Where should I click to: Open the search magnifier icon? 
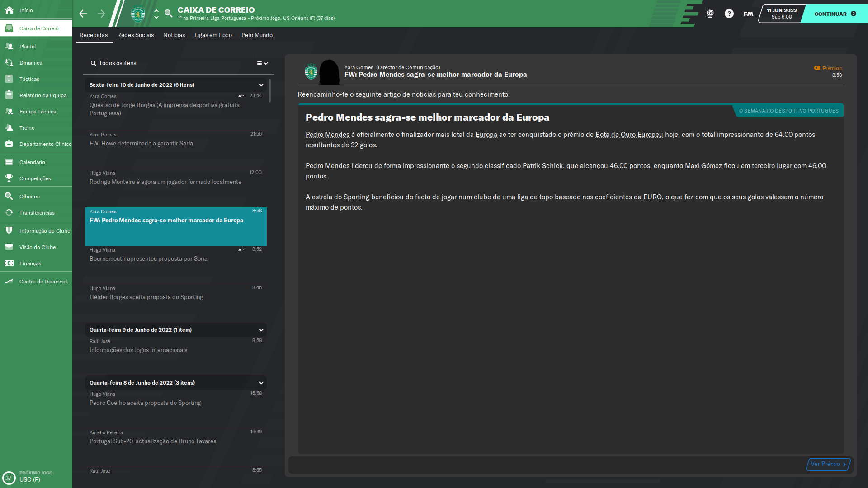point(168,14)
